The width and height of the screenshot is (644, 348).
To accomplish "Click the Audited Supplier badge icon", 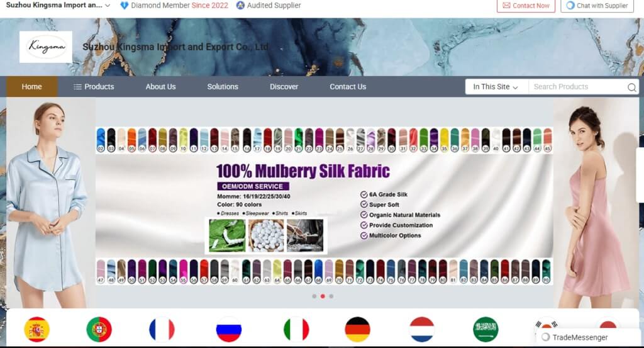I will [240, 5].
